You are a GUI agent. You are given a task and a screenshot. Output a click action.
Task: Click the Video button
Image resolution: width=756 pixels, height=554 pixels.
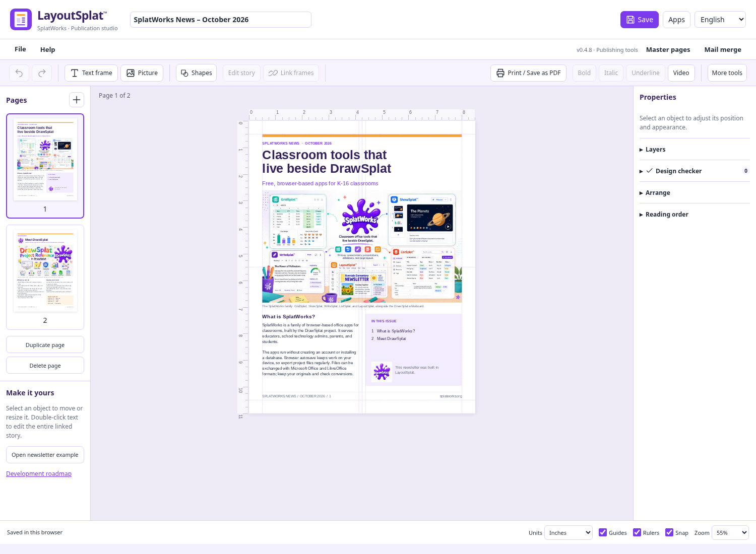click(x=681, y=73)
